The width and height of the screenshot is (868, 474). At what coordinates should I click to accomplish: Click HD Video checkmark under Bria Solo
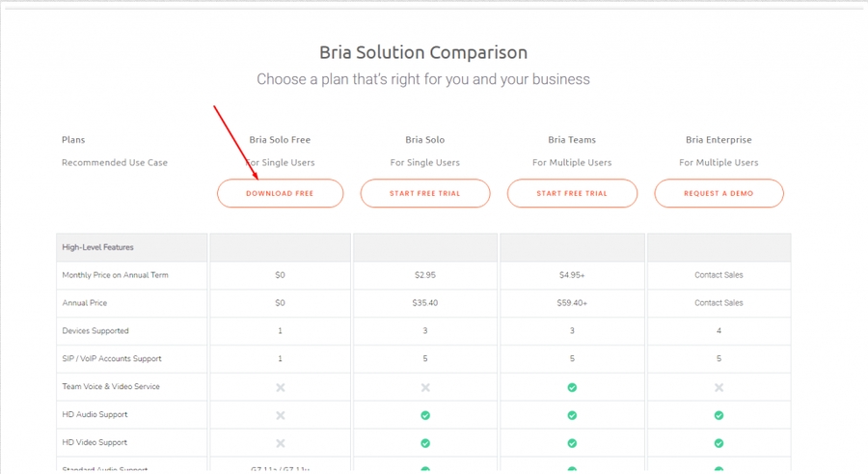[x=425, y=443]
